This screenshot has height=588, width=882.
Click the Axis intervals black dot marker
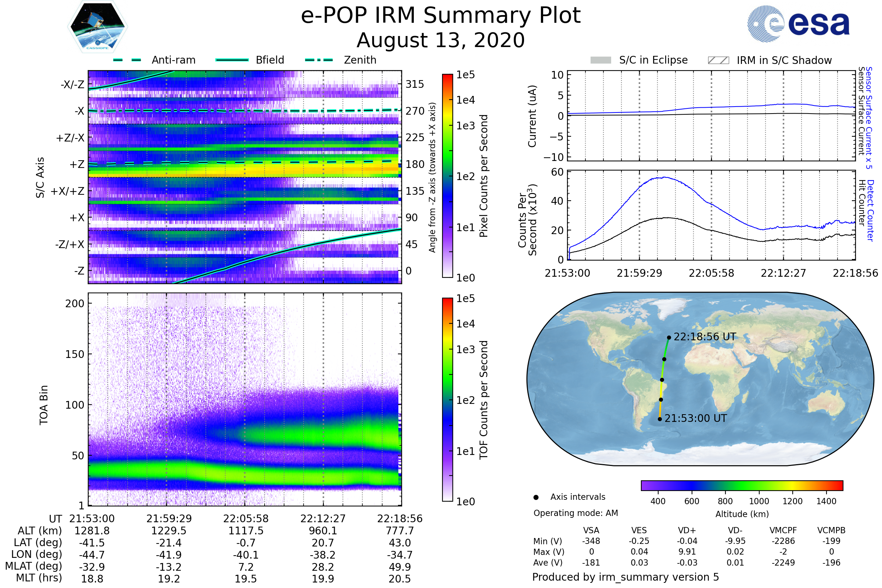coord(536,497)
